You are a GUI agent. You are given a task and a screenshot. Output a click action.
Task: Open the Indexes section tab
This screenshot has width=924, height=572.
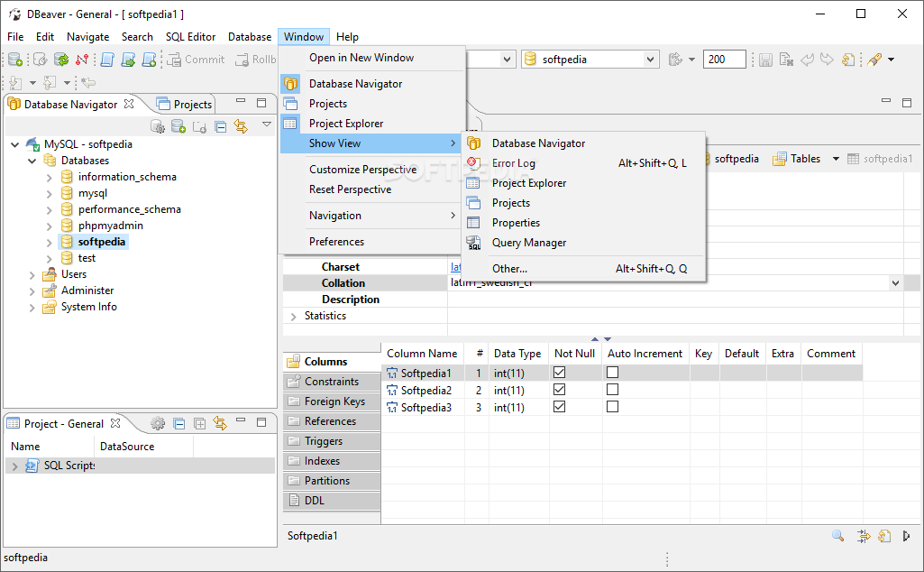coord(332,461)
